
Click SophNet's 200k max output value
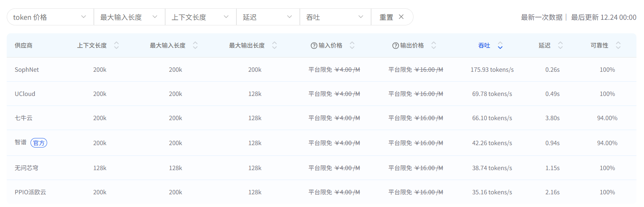[x=255, y=69]
